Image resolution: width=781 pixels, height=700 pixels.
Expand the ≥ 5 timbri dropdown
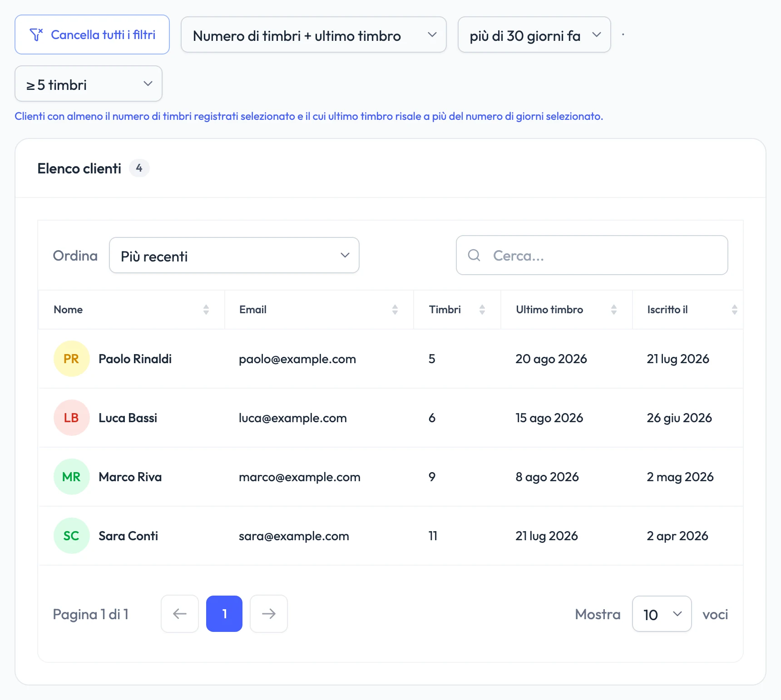(89, 84)
